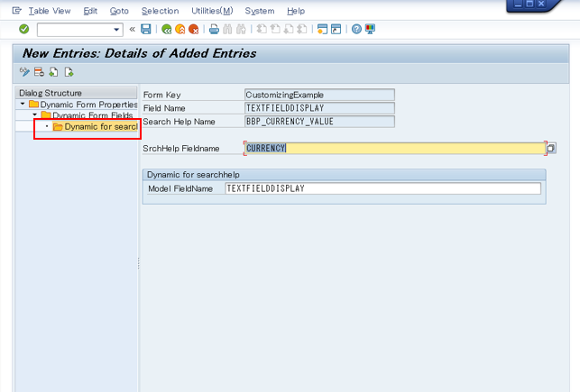Click the system menu icon left of Table View
The height and width of the screenshot is (392, 580).
pos(16,11)
